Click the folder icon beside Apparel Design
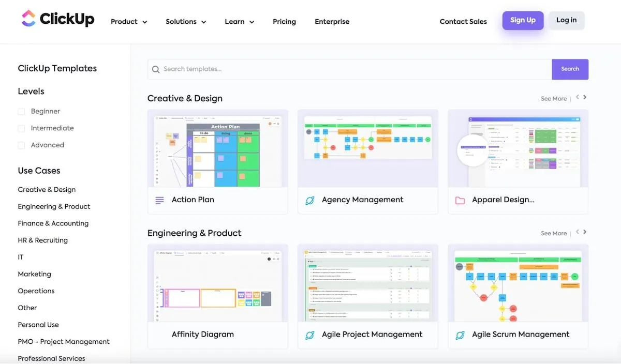The image size is (621, 364). point(460,200)
